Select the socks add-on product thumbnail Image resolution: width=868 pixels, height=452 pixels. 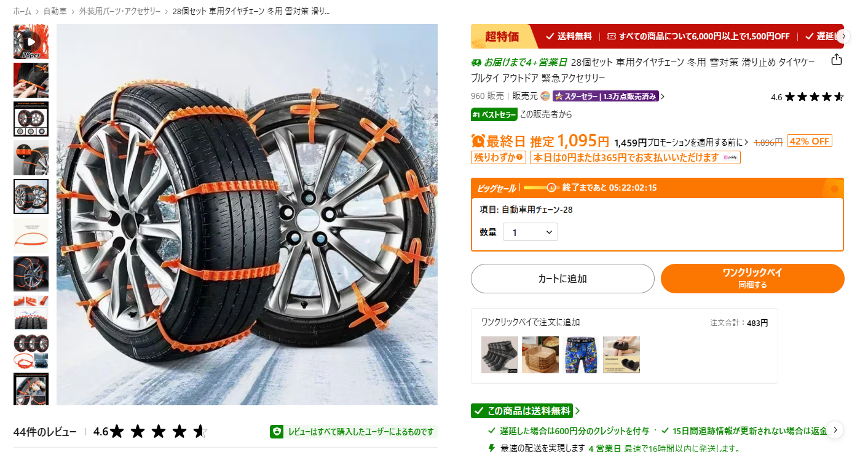point(500,355)
